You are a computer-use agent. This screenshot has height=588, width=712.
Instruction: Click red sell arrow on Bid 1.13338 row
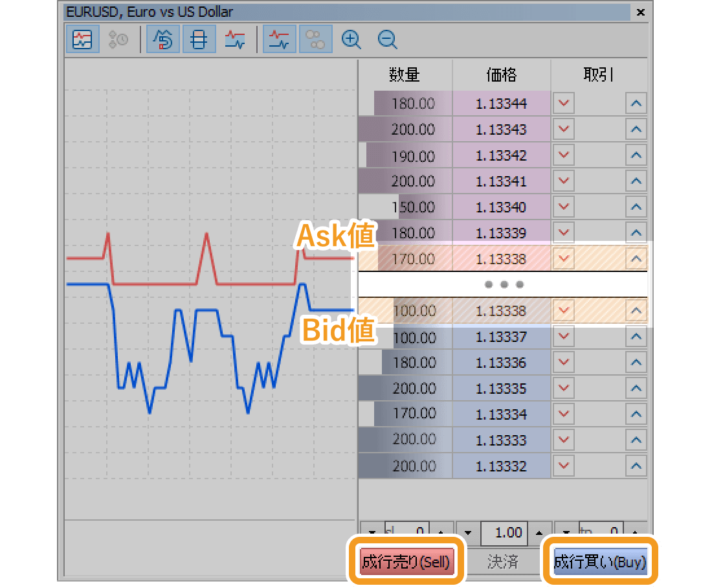564,311
